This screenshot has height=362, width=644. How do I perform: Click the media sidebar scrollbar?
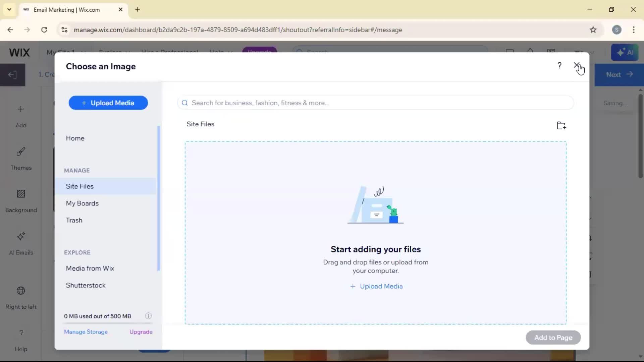[x=159, y=198]
